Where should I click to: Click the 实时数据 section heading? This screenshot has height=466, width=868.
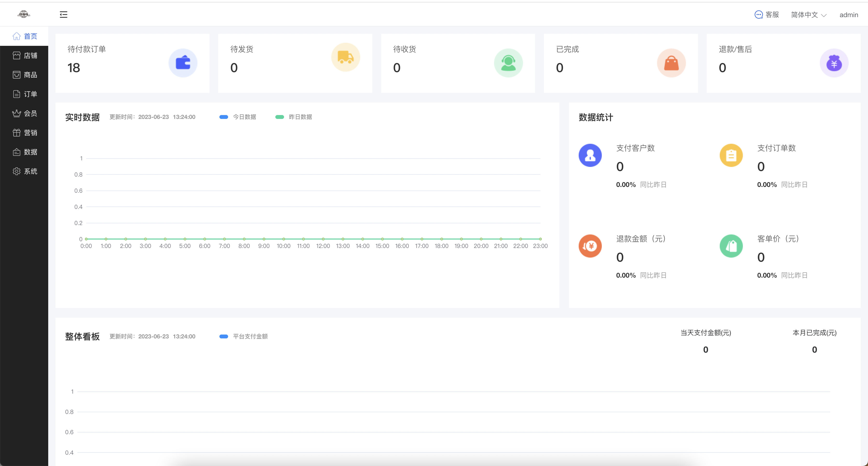(82, 117)
